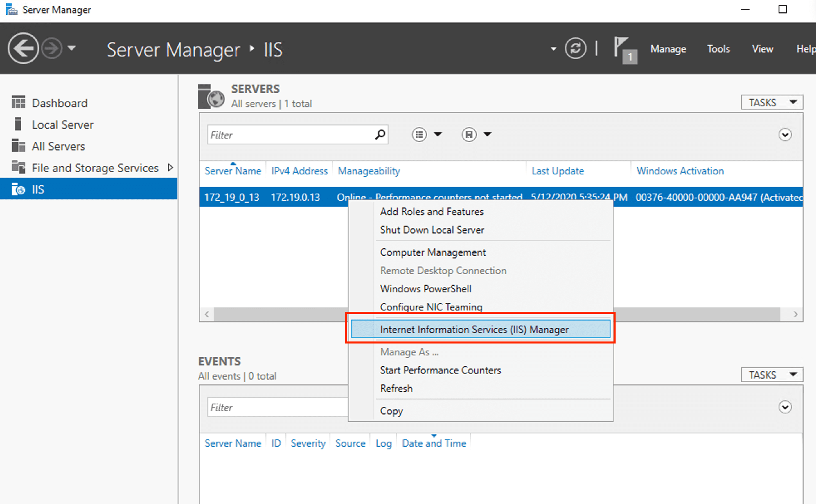816x504 pixels.
Task: Sort by Server Name column in Servers
Action: 233,171
